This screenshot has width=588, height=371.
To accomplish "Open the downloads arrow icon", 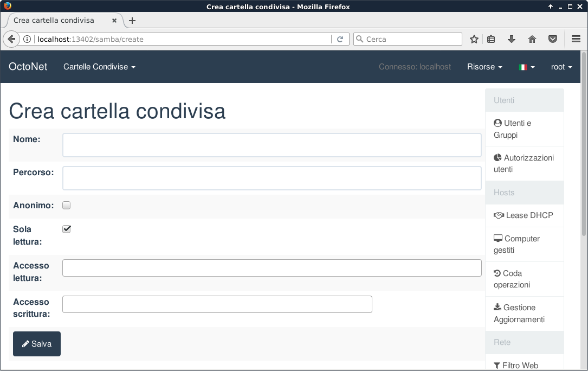I will pyautogui.click(x=512, y=39).
